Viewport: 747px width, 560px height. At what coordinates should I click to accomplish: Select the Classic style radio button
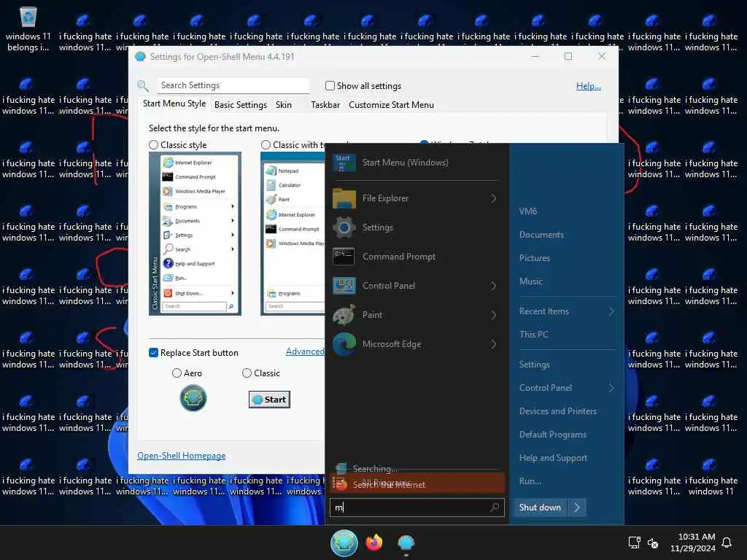coord(153,145)
